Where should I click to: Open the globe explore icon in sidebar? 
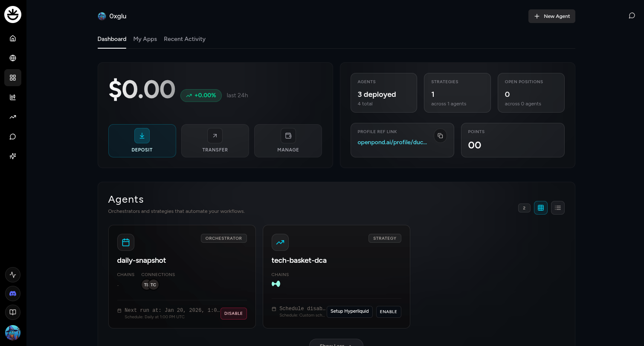(x=13, y=58)
